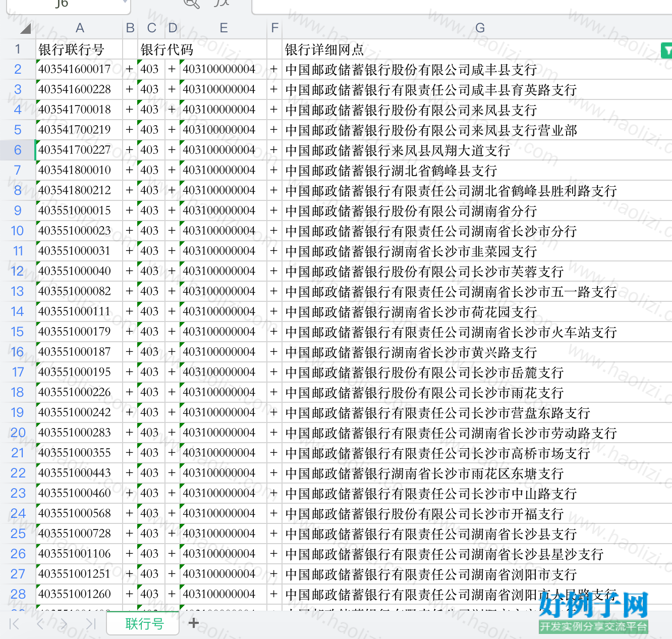
Task: Click 中国邮政储蓄银行有限责任公司长沙市中山路支行 cell
Action: pyautogui.click(x=477, y=493)
